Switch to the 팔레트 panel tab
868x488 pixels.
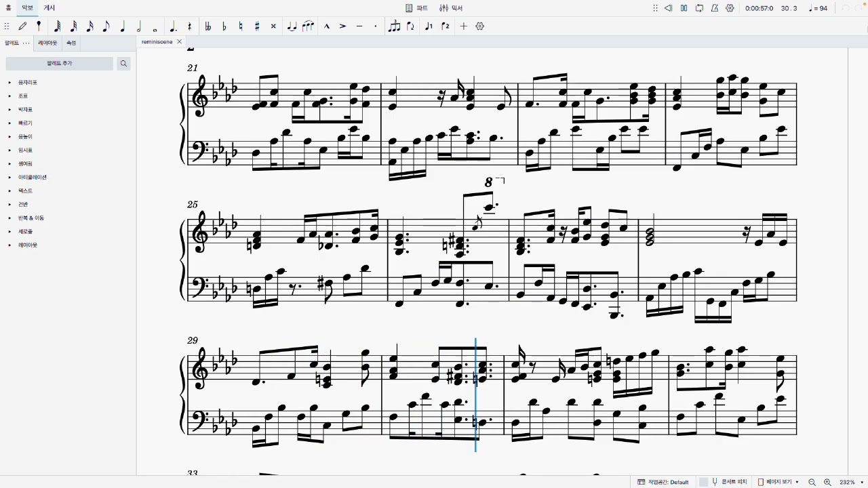click(12, 43)
